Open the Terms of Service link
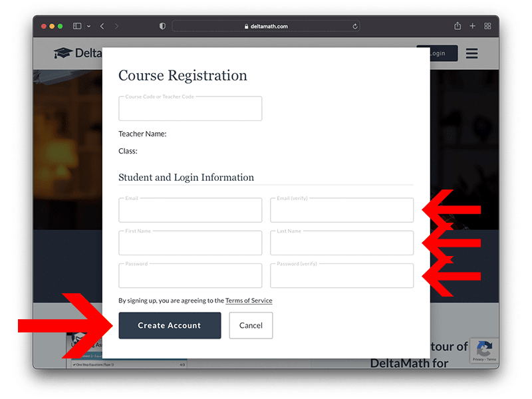 coord(249,301)
